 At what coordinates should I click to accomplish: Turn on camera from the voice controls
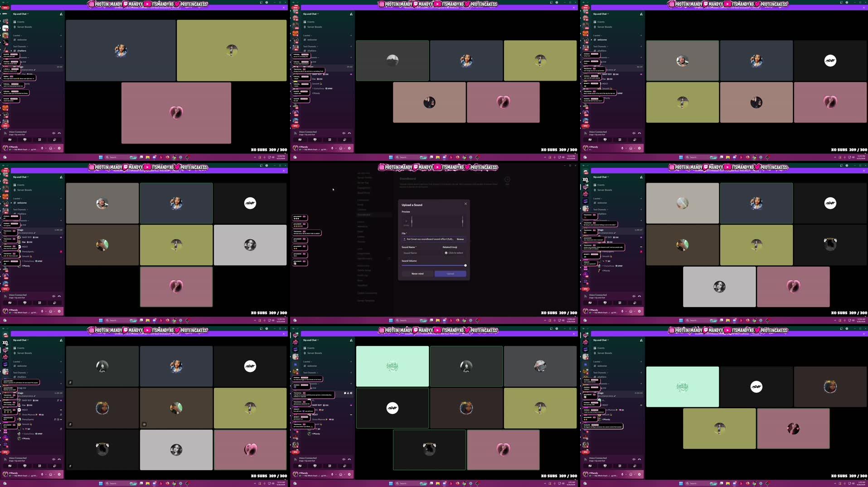click(10, 140)
